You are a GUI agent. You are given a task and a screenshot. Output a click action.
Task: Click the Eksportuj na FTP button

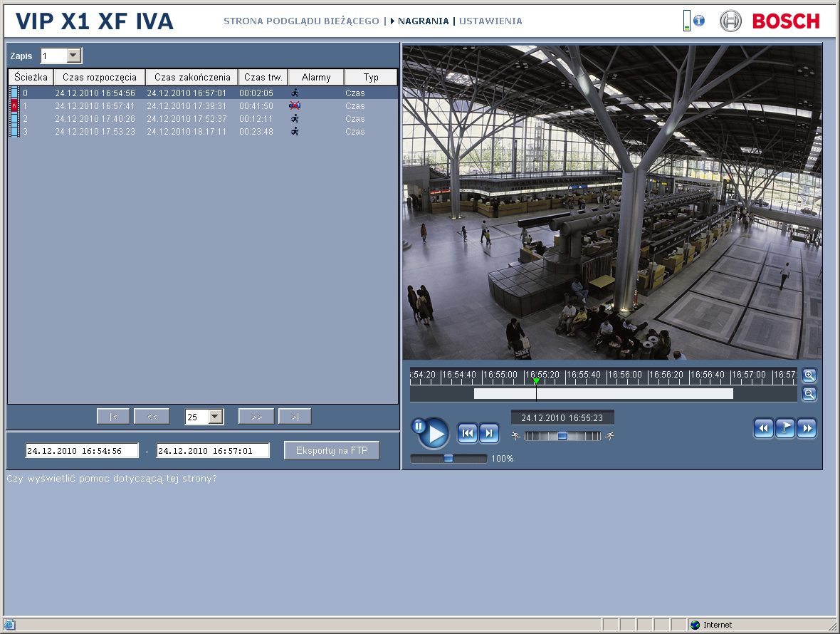[x=332, y=451]
